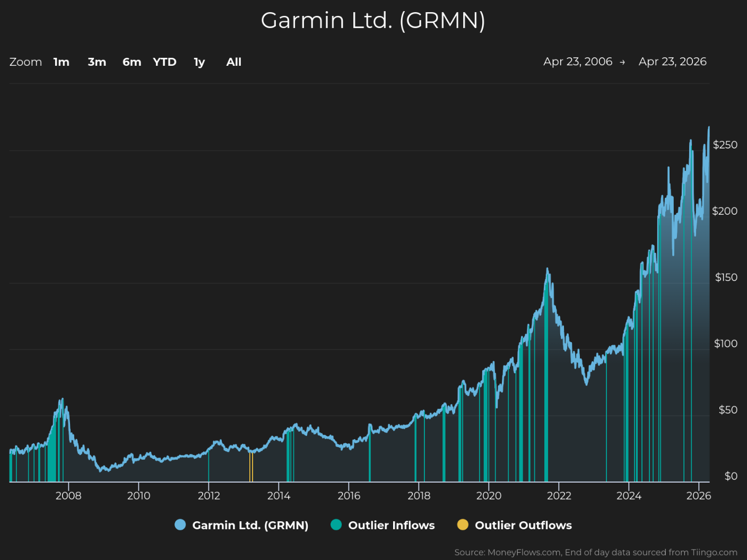747x560 pixels.
Task: Click the MoneyFlows.com source credit text
Action: pyautogui.click(x=596, y=553)
